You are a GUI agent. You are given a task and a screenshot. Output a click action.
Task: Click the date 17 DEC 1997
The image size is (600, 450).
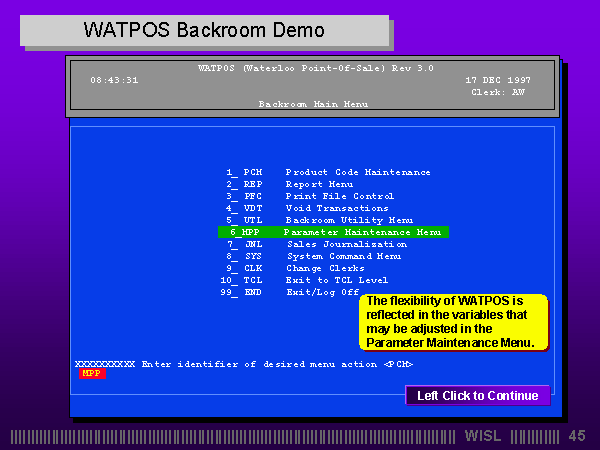[x=498, y=80]
